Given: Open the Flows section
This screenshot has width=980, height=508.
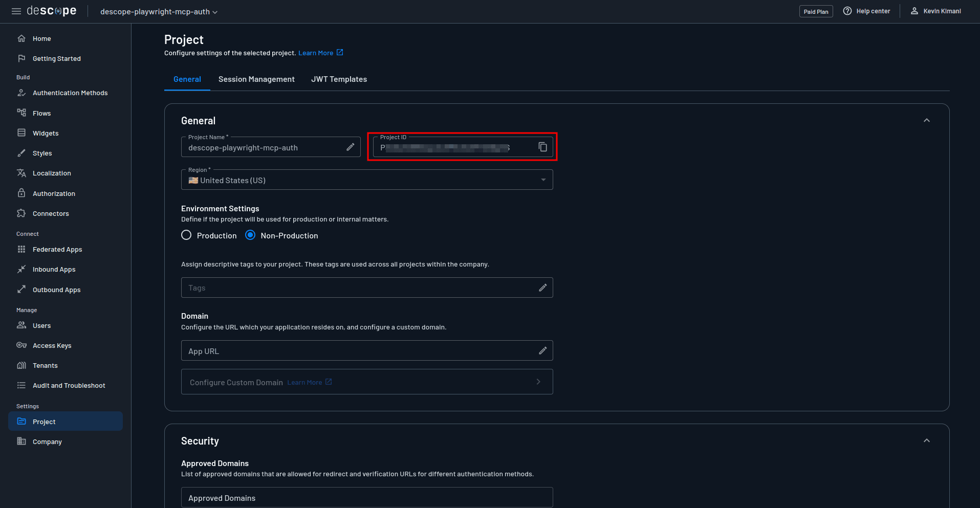Looking at the screenshot, I should [41, 113].
